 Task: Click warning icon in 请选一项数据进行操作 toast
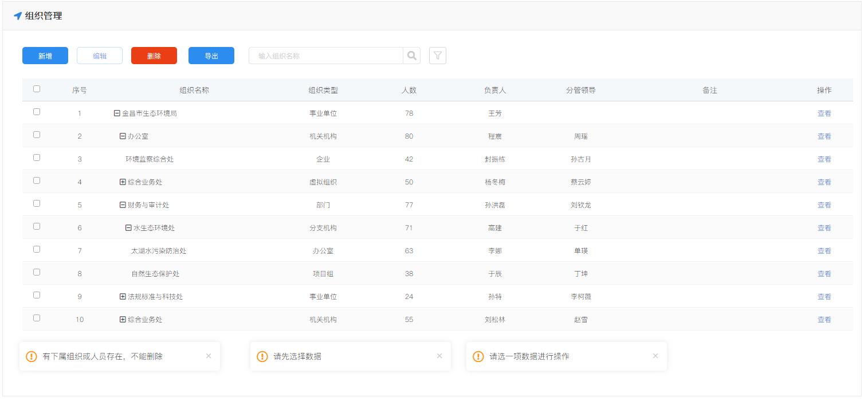pos(478,356)
